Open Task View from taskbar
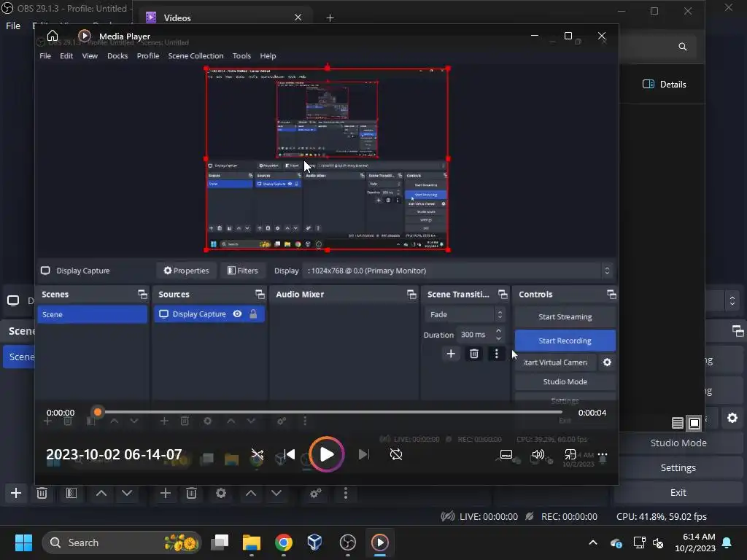Image resolution: width=747 pixels, height=560 pixels. tap(220, 542)
